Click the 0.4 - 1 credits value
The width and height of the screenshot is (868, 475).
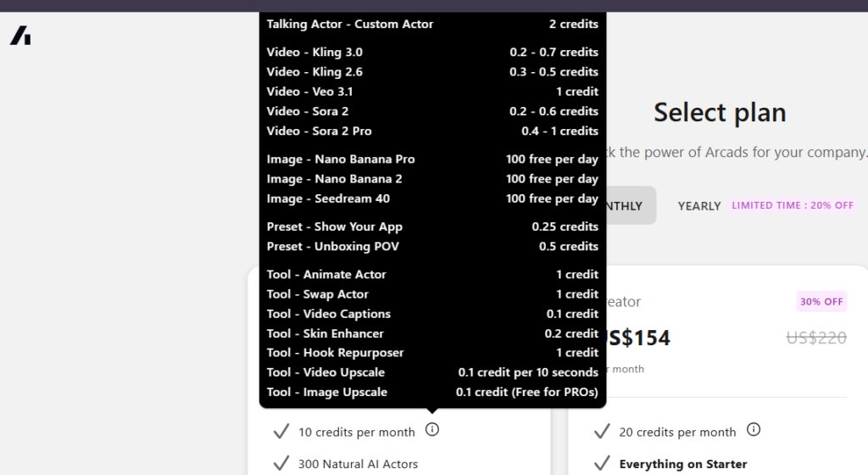pos(559,131)
